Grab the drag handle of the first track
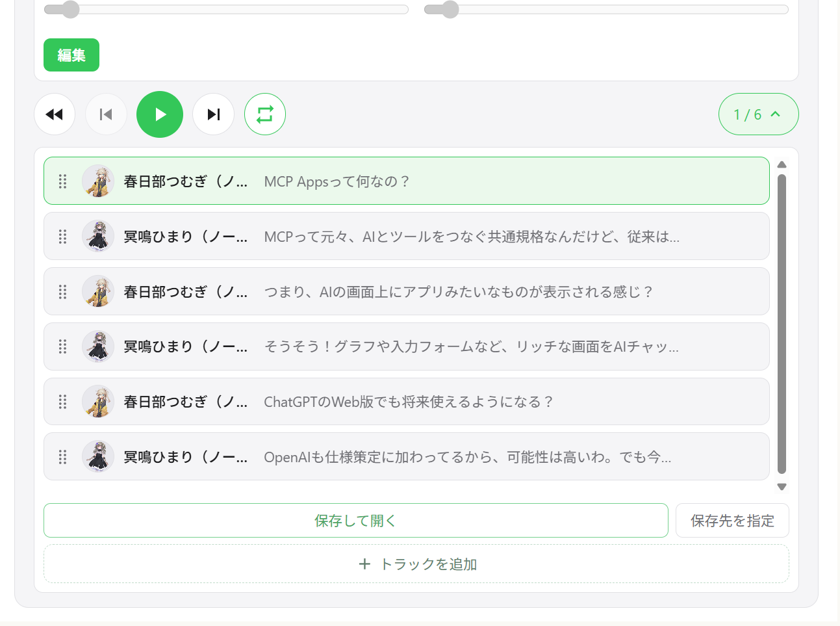 point(63,182)
